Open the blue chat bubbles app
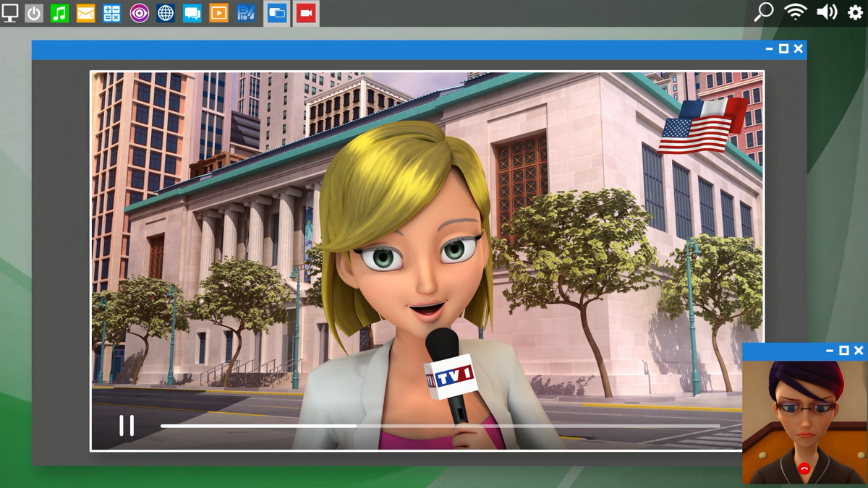Screen dimensions: 868x488 [192, 13]
